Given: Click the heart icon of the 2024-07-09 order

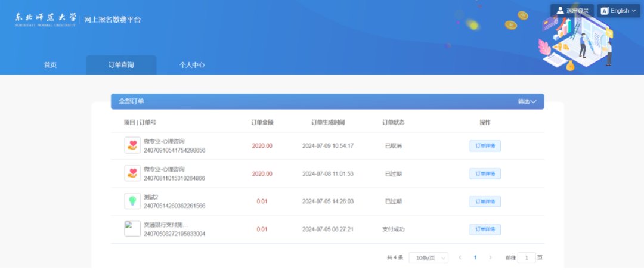Looking at the screenshot, I should 132,145.
